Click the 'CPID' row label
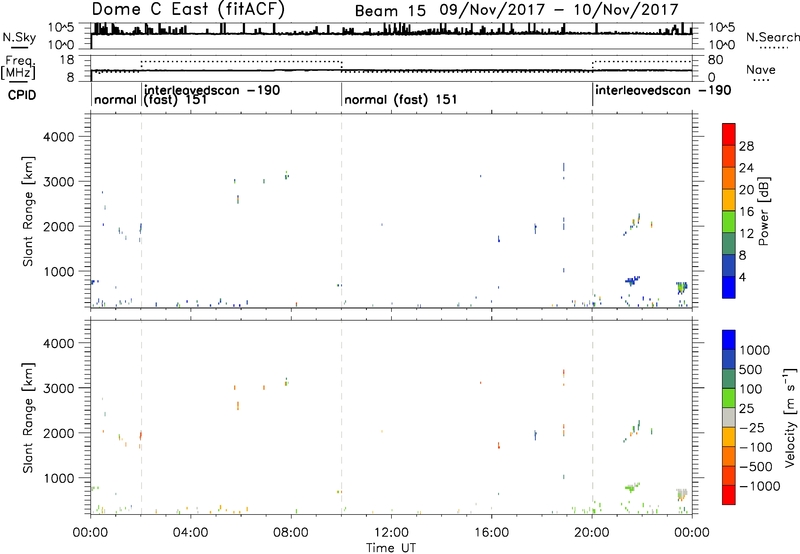Image resolution: width=800 pixels, height=554 pixels. click(x=22, y=95)
